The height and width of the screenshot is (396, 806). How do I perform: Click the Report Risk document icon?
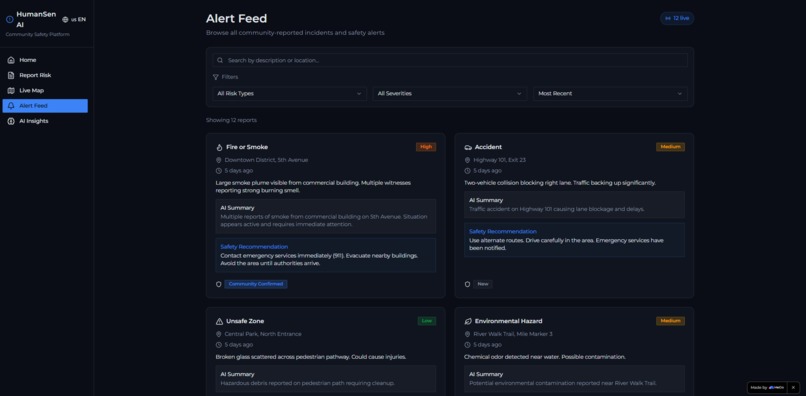pos(11,75)
